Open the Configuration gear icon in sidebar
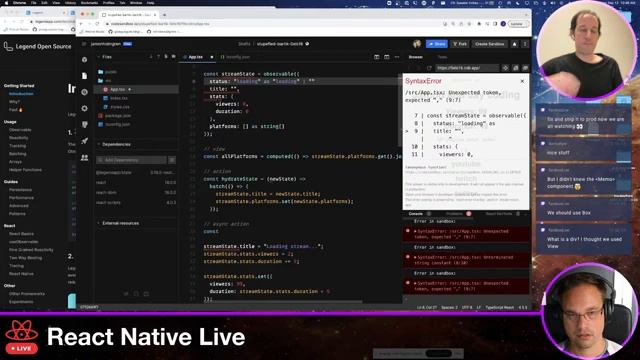 tap(84, 109)
